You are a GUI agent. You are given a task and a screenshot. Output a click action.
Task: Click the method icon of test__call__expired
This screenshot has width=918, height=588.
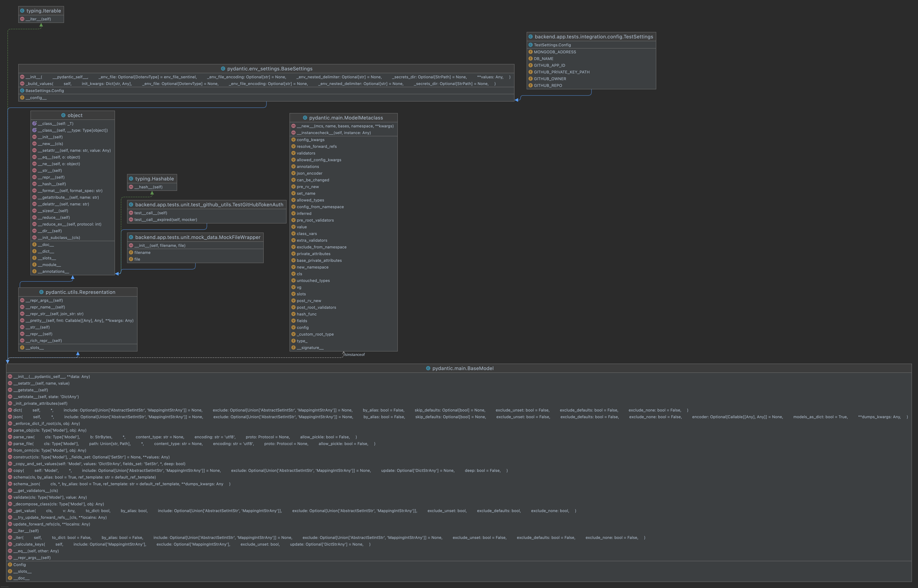(131, 219)
